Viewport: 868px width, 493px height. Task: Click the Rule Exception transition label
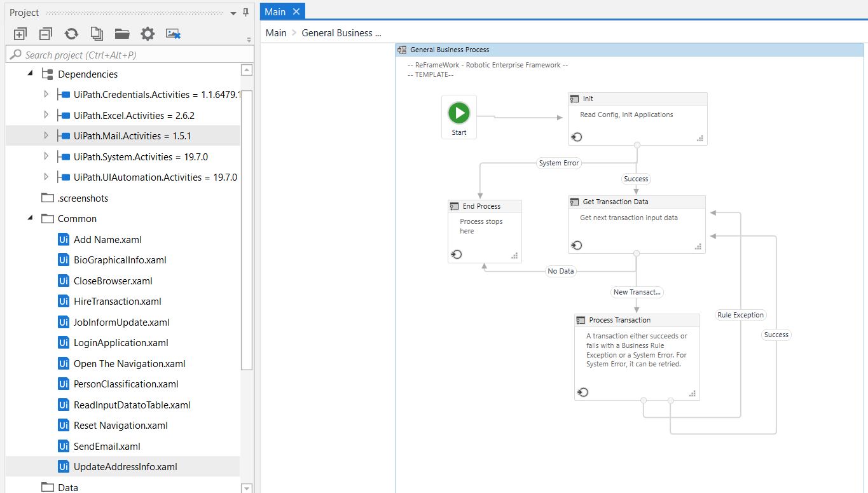(x=741, y=314)
